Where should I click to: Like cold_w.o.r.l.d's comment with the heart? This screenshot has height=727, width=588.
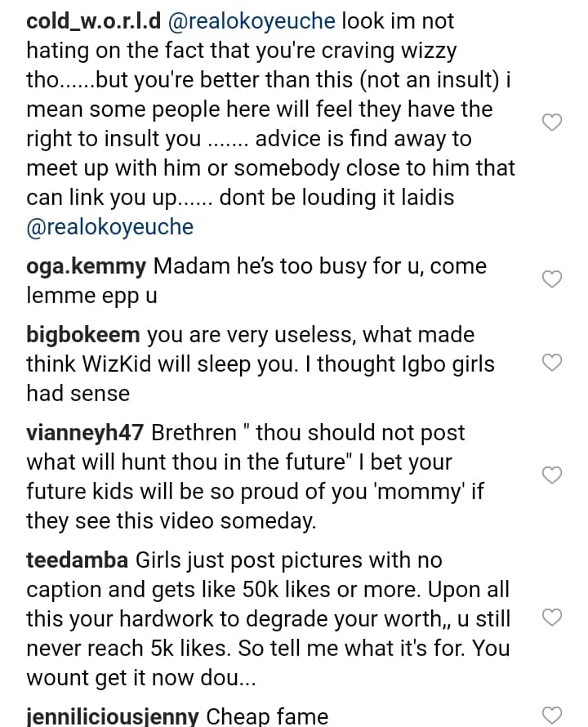553,123
